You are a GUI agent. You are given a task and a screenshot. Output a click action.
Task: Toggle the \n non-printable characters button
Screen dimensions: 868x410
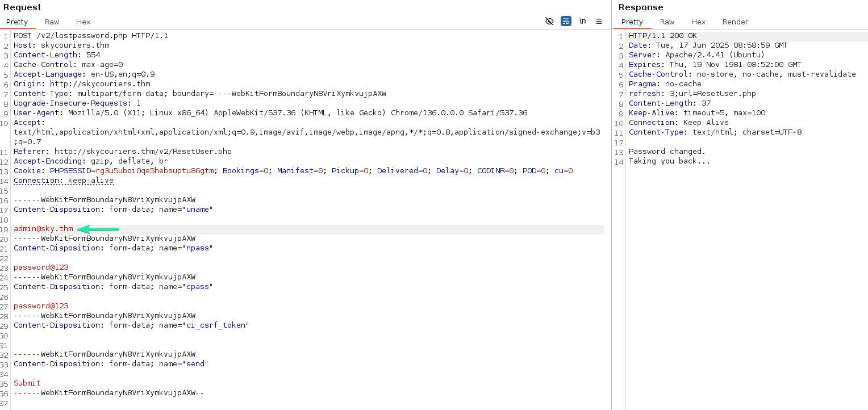pos(582,22)
